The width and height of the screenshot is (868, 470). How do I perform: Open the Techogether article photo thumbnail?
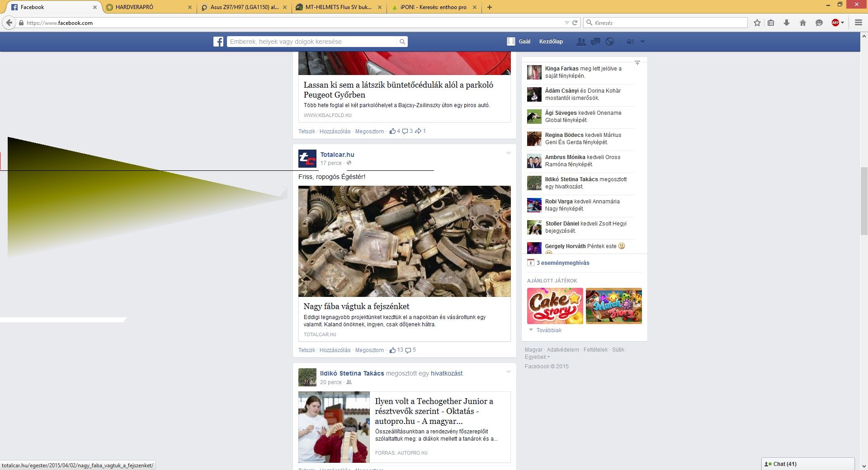tap(334, 427)
